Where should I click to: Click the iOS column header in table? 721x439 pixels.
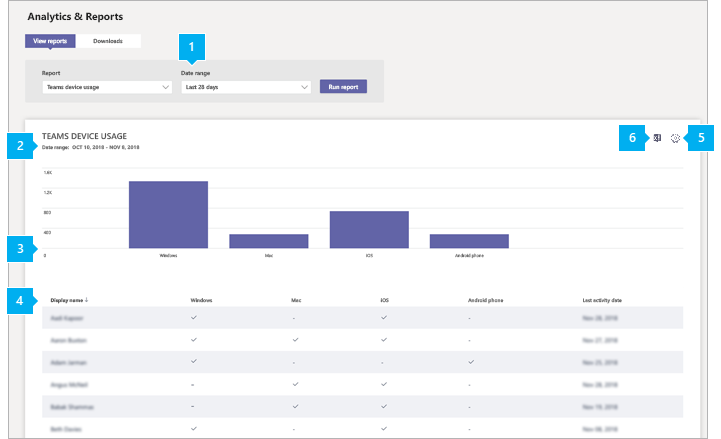[384, 300]
